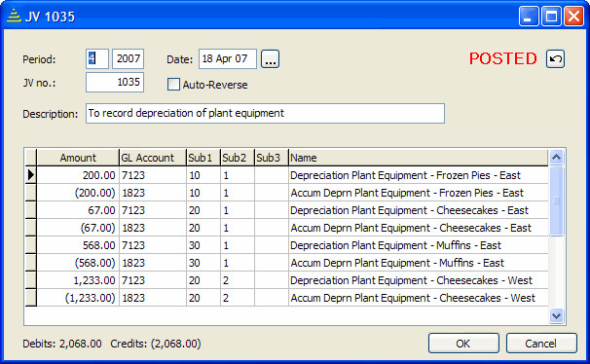Click 'Depreciation Plant Equipment - Cheesecakes - West'
Viewport: 590px width, 364px height.
tap(411, 280)
